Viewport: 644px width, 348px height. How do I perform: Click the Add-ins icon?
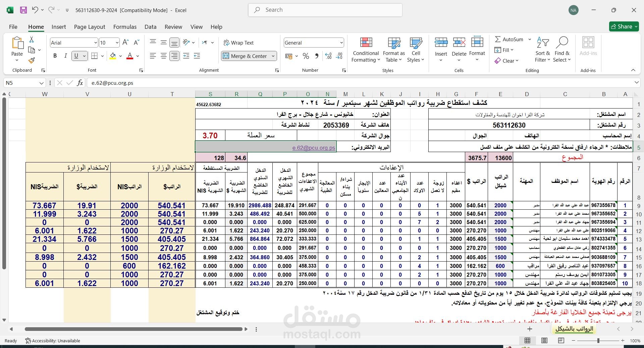click(x=588, y=42)
